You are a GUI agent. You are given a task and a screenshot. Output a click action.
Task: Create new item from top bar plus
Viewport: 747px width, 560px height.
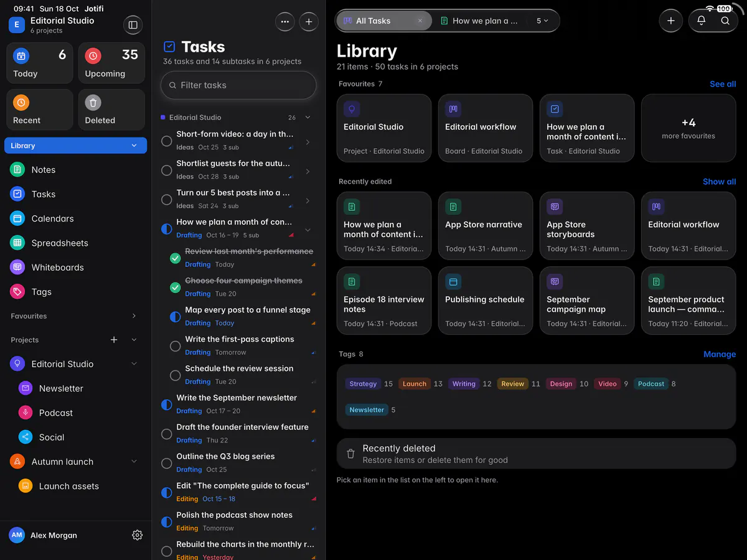(x=670, y=21)
